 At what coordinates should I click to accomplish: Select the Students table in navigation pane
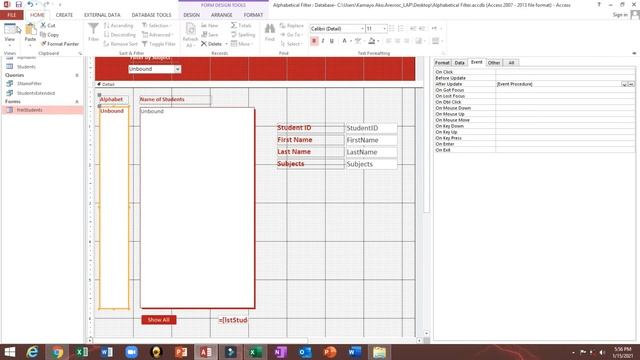[x=26, y=67]
